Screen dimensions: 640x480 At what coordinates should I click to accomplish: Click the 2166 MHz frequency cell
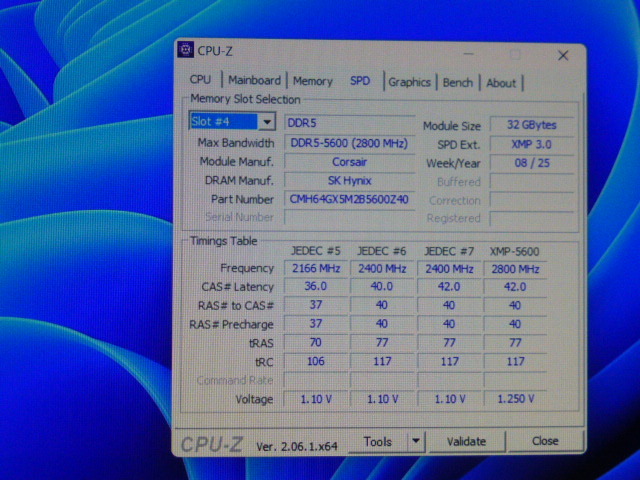pyautogui.click(x=316, y=269)
